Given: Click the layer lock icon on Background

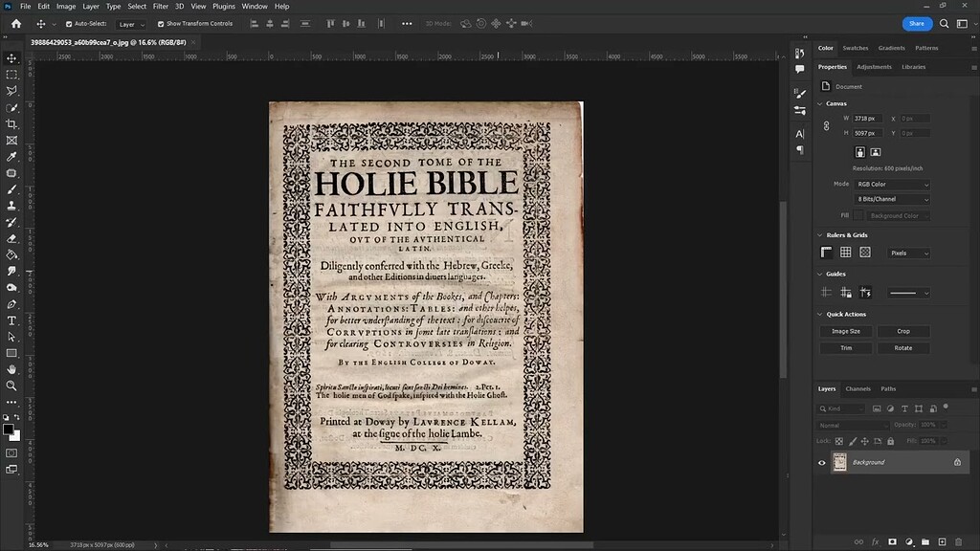Looking at the screenshot, I should click(x=956, y=462).
